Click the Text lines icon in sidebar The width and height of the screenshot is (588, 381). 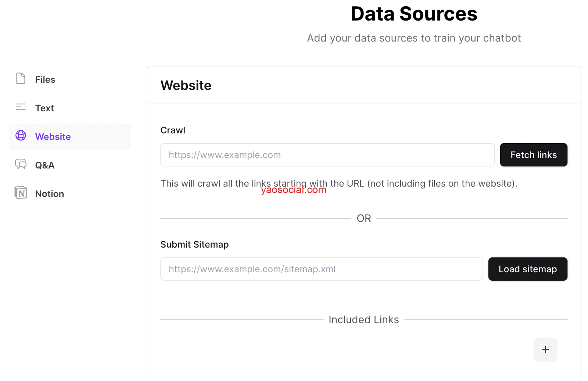[x=21, y=107]
